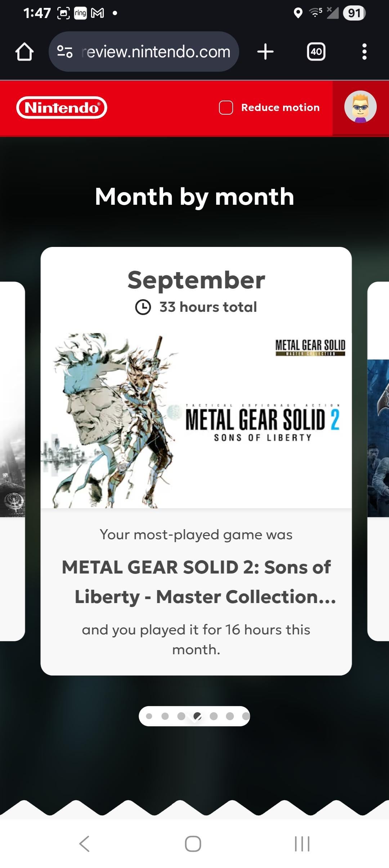Open the tab switcher showing 40 tabs
The height and width of the screenshot is (868, 389).
(316, 52)
